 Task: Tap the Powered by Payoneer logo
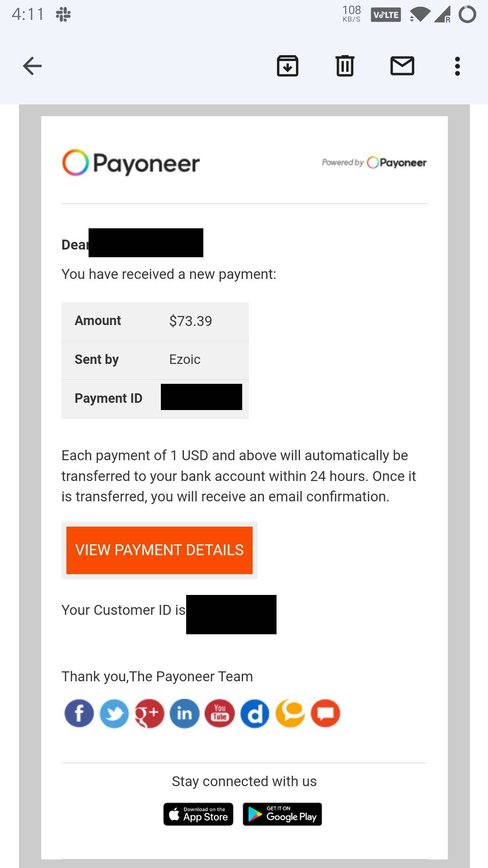tap(374, 162)
